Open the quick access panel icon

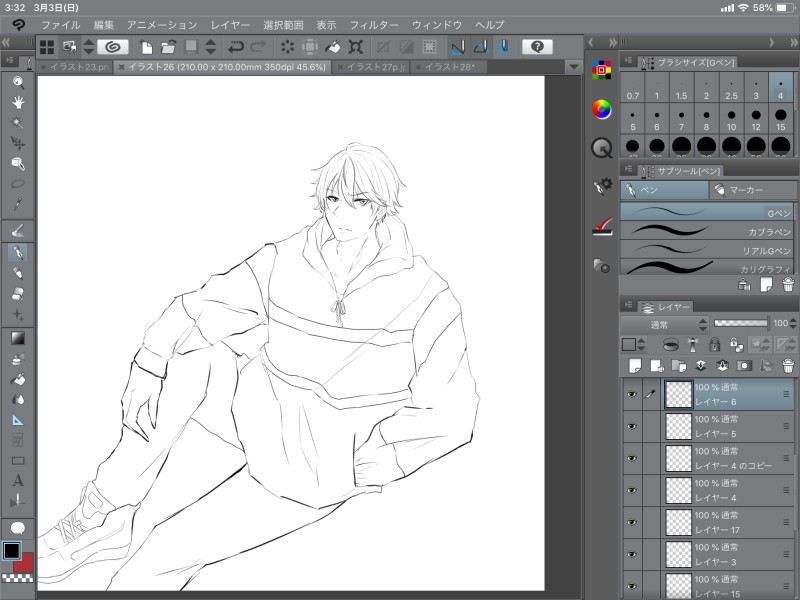[x=601, y=148]
